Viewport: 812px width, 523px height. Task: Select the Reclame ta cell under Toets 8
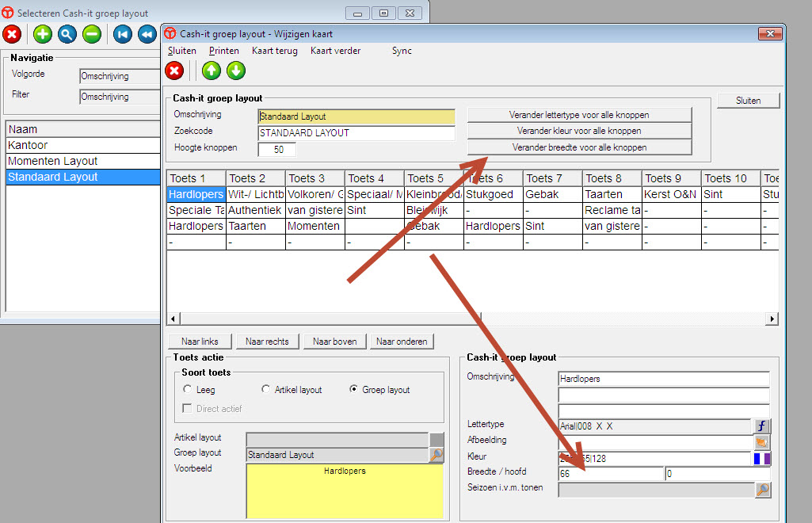click(612, 210)
